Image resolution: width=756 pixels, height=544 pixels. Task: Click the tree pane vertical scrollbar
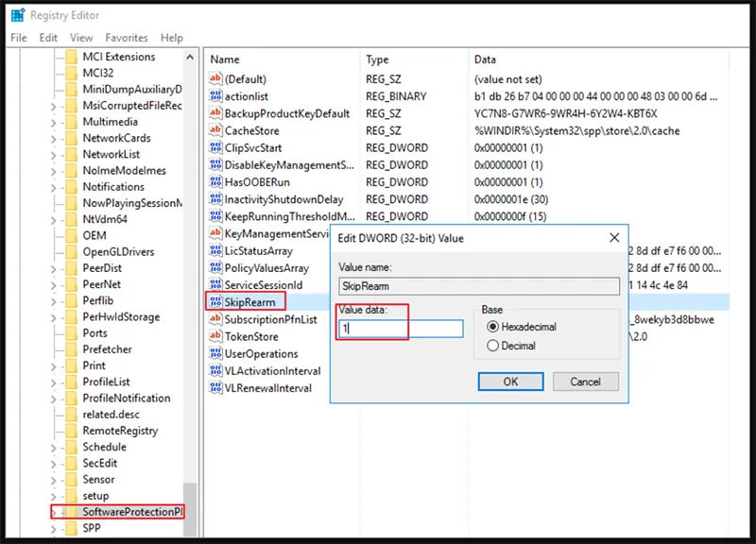tap(191, 283)
